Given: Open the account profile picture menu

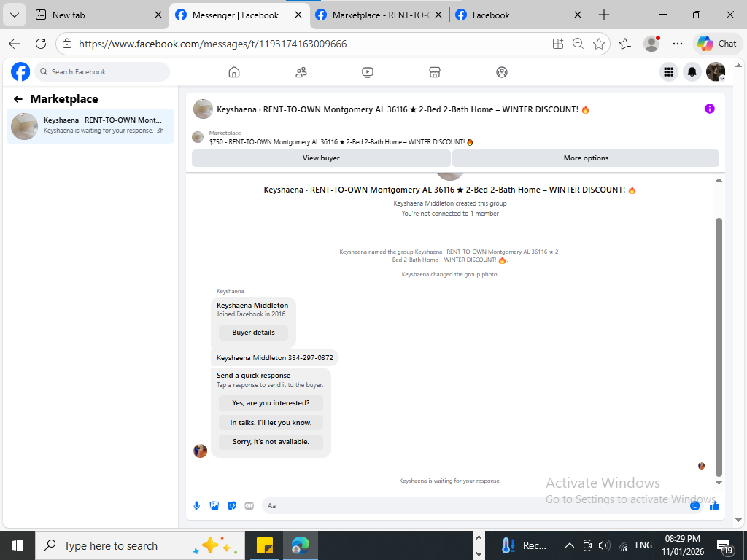Looking at the screenshot, I should (716, 72).
